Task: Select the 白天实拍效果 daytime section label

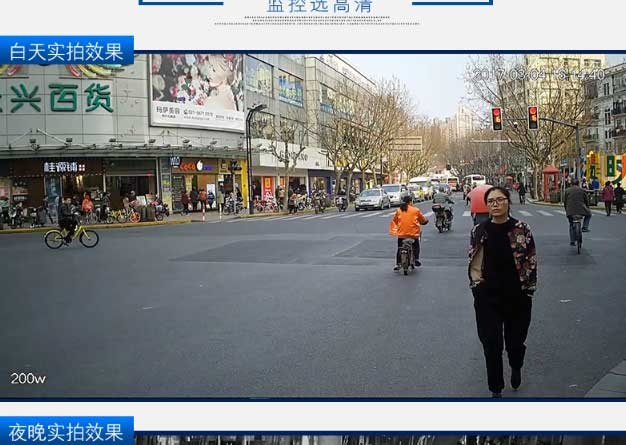Action: coord(66,52)
